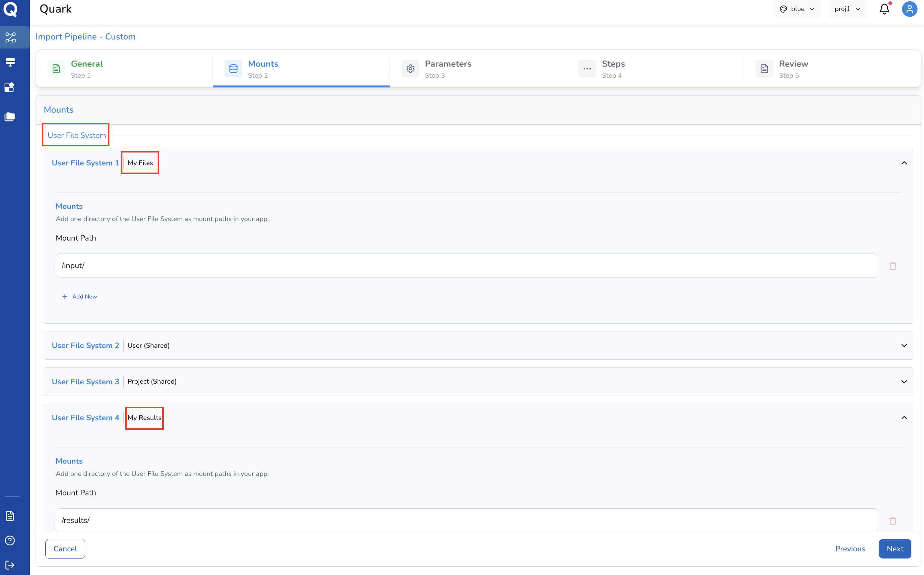Click the logout icon in sidebar
Image resolution: width=924 pixels, height=575 pixels.
(x=10, y=565)
